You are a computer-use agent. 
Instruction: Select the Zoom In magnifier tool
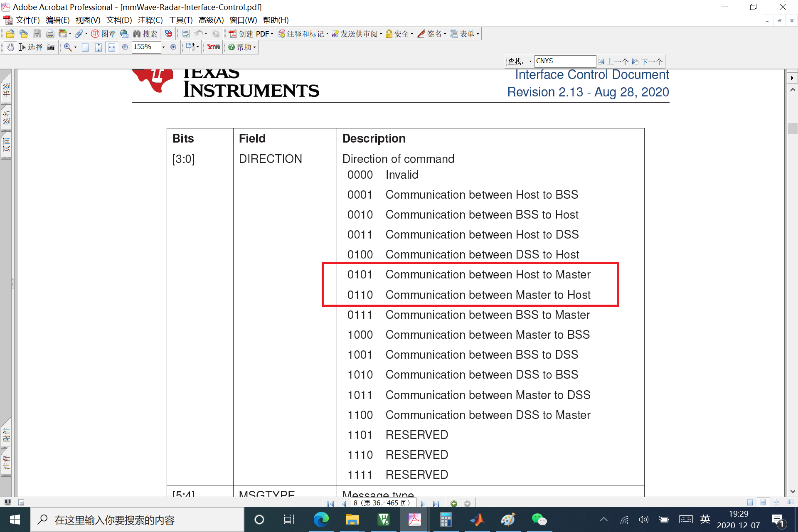click(68, 47)
